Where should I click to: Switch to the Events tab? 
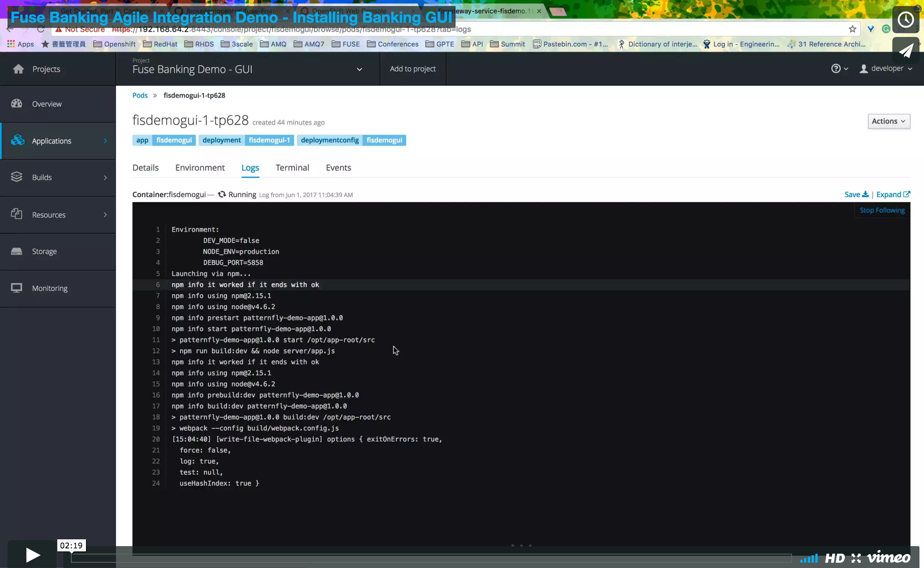pos(338,167)
